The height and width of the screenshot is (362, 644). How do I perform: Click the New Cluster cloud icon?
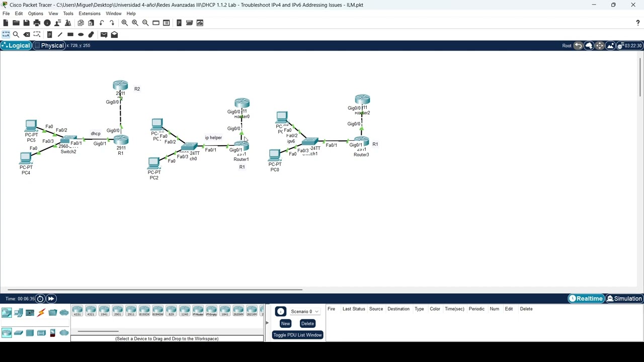(x=589, y=46)
